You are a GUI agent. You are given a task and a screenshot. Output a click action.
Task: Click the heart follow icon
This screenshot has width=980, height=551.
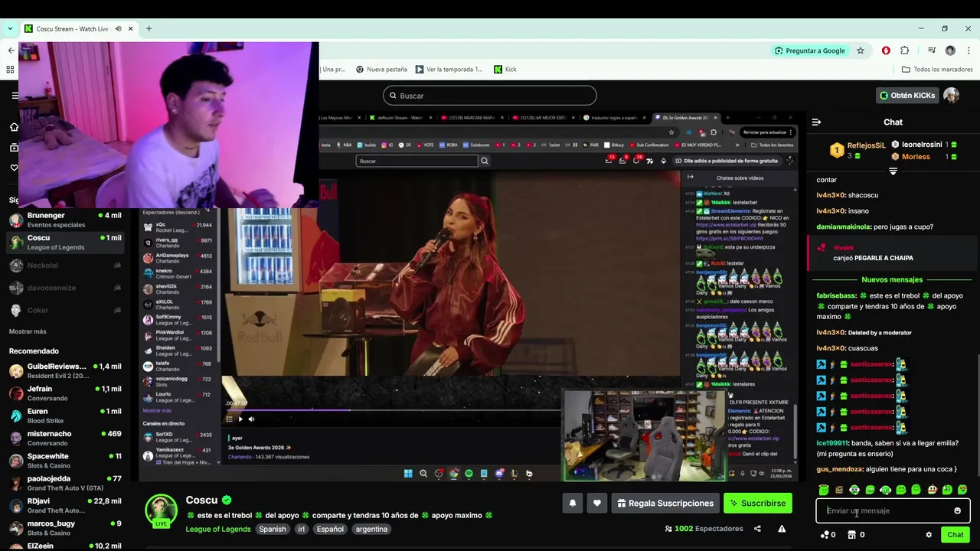(597, 504)
